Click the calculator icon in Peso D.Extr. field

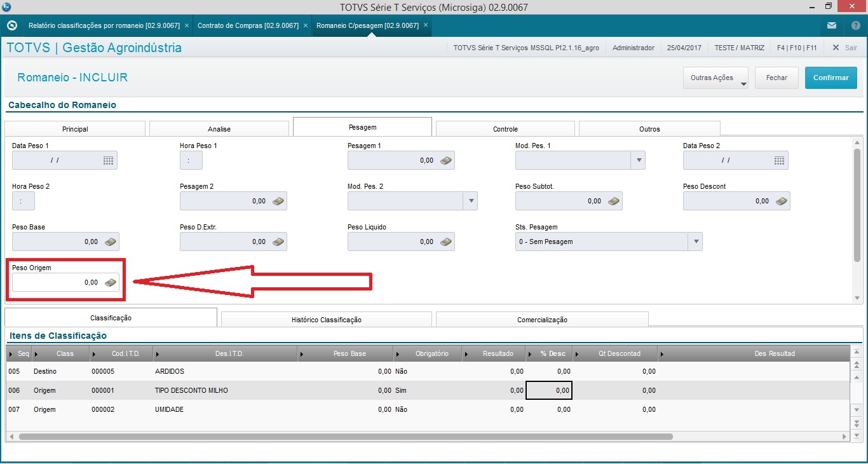(278, 242)
